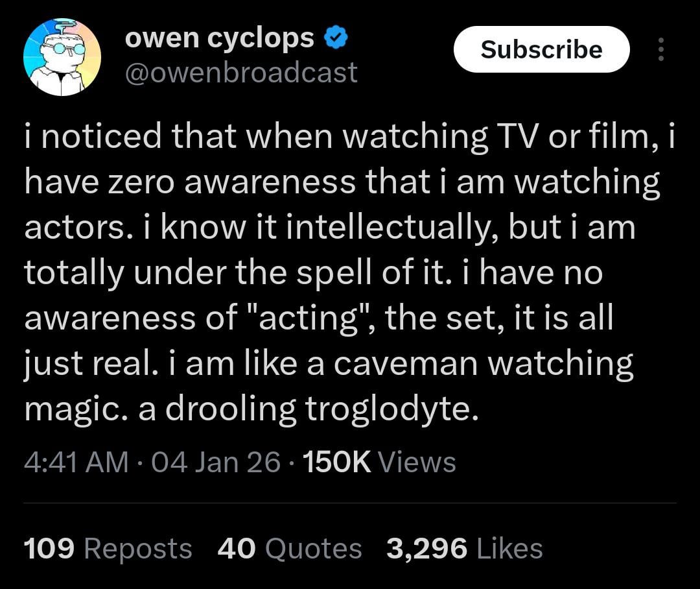700x589 pixels.
Task: Click the quoted word "acting" in the tweet
Action: coord(305,320)
